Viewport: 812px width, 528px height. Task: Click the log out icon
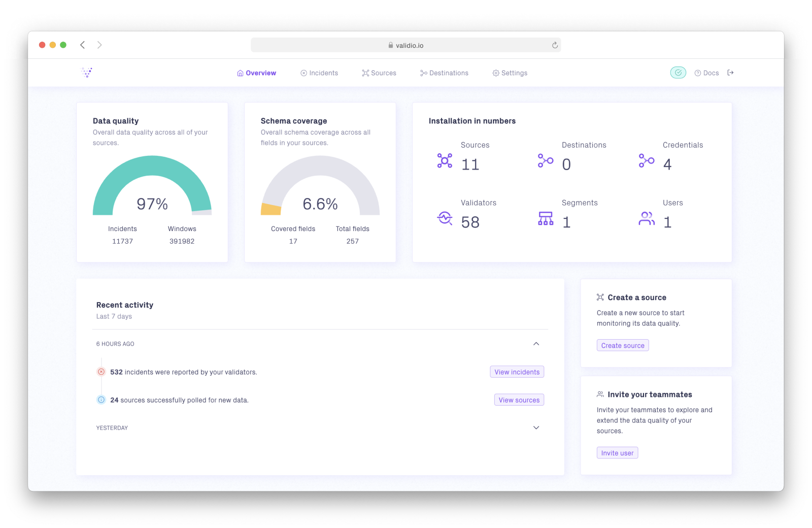click(x=730, y=73)
